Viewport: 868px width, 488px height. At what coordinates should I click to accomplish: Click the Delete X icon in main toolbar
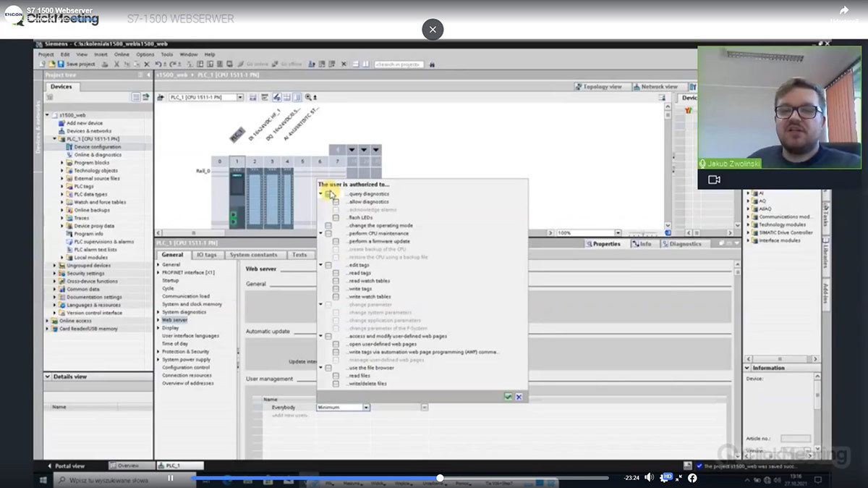147,64
